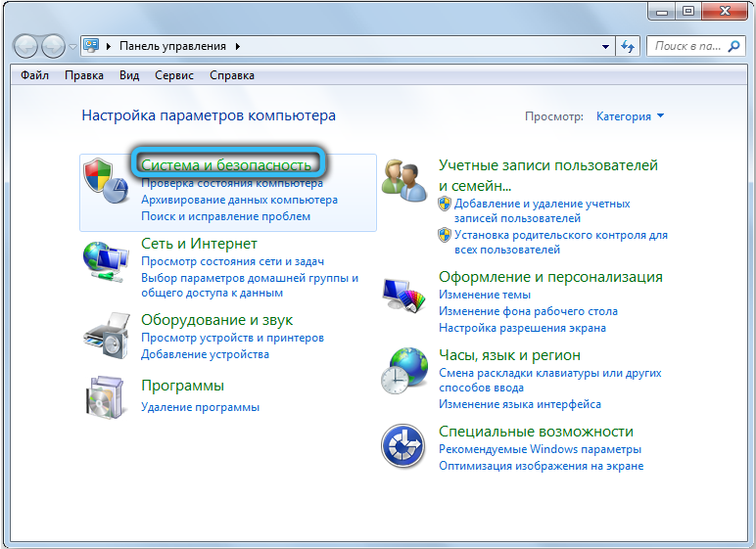Open the Правка menu
Screen dimensions: 756x549
[84, 75]
